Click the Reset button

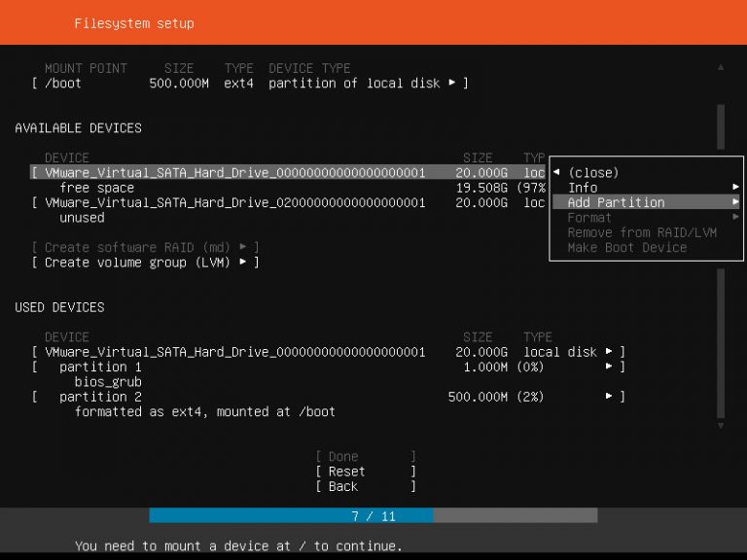coord(366,472)
